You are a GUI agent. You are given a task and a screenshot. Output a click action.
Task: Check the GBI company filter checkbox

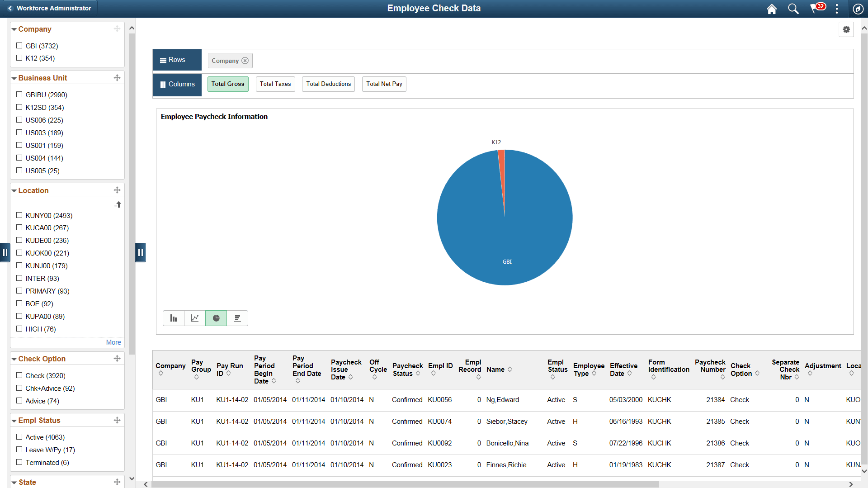point(19,45)
